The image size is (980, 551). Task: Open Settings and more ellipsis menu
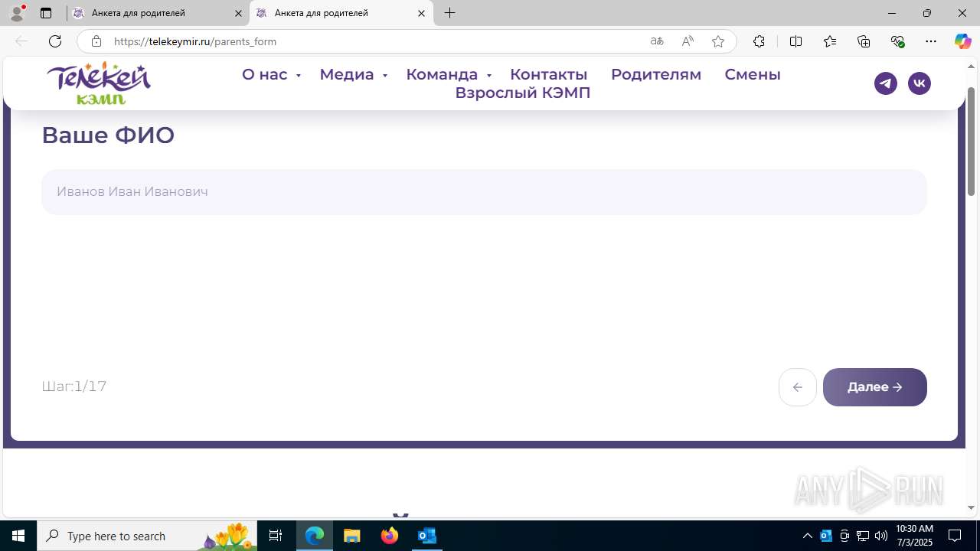(x=931, y=41)
